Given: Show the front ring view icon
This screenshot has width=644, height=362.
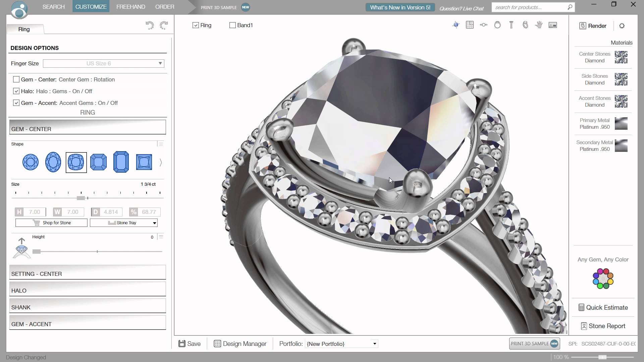Looking at the screenshot, I should pos(497,25).
